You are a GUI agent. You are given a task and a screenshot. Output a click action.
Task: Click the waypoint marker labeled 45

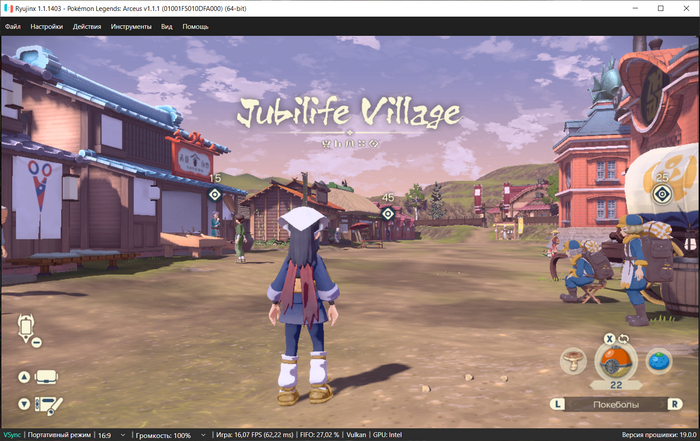388,214
